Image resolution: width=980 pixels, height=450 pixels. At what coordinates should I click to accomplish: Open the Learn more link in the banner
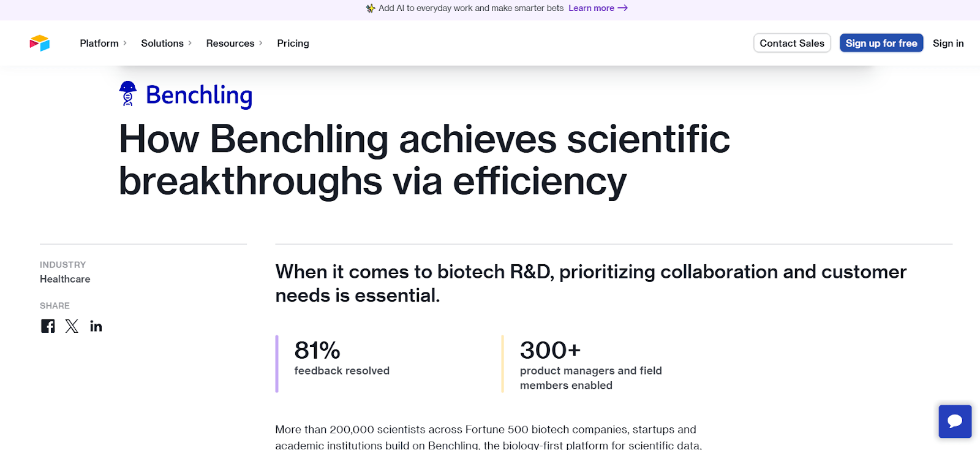pyautogui.click(x=592, y=8)
